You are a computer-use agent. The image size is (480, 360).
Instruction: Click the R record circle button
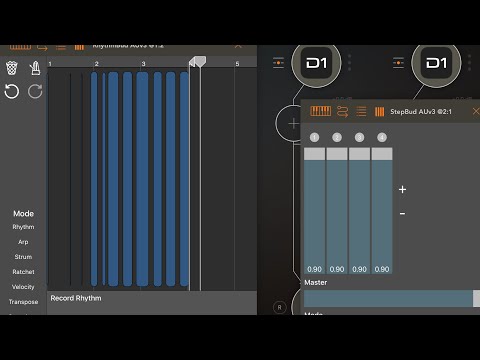tap(279, 307)
